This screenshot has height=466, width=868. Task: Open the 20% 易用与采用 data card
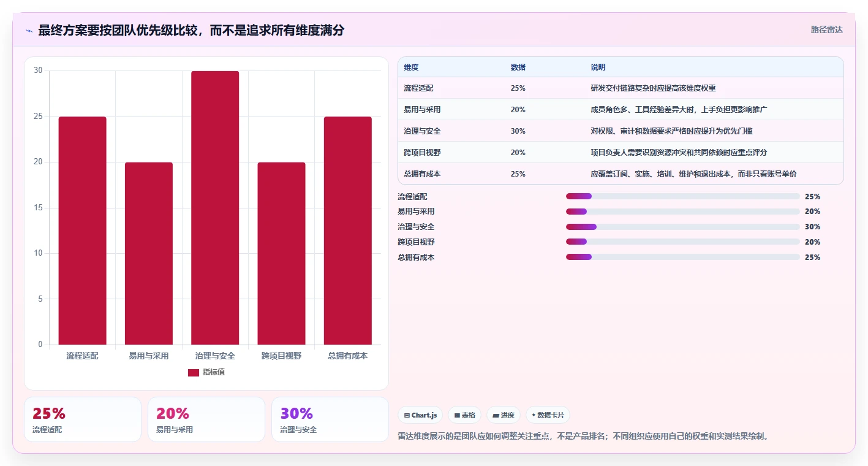206,419
